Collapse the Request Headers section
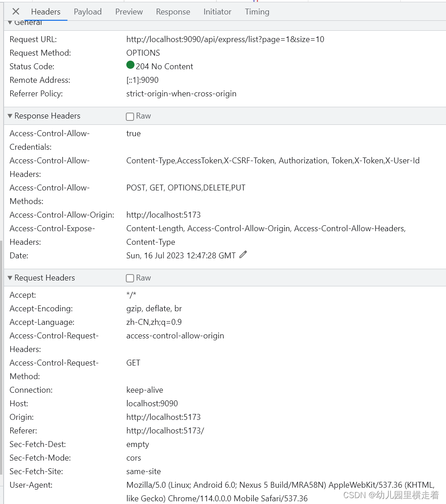Image resolution: width=446 pixels, height=504 pixels. [x=10, y=278]
